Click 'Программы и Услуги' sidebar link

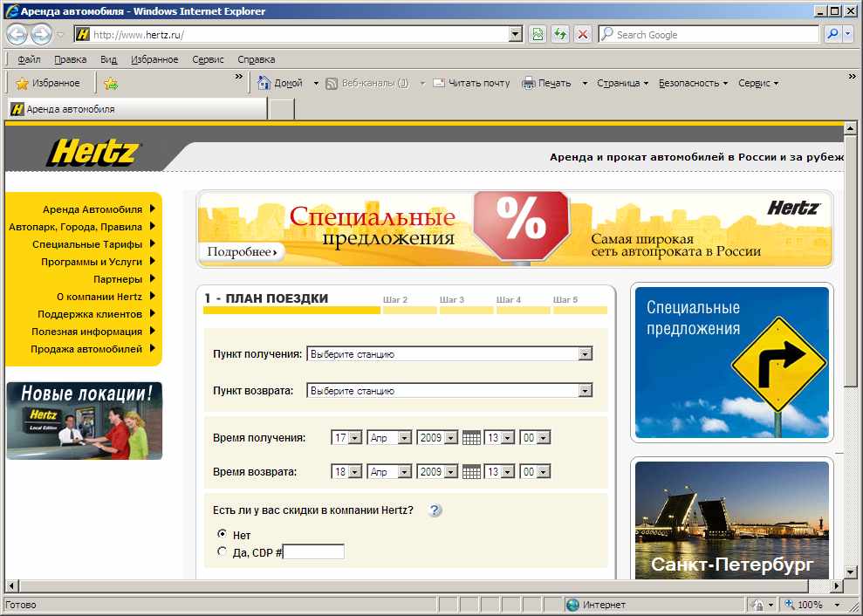(92, 262)
